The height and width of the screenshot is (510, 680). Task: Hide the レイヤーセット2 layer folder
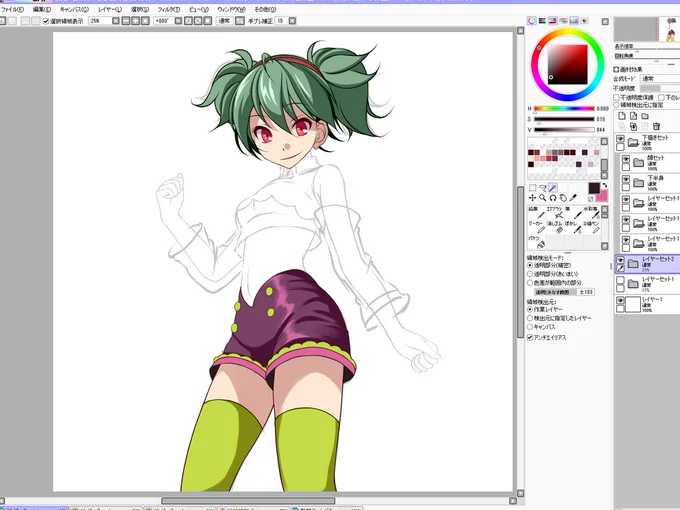tap(620, 260)
